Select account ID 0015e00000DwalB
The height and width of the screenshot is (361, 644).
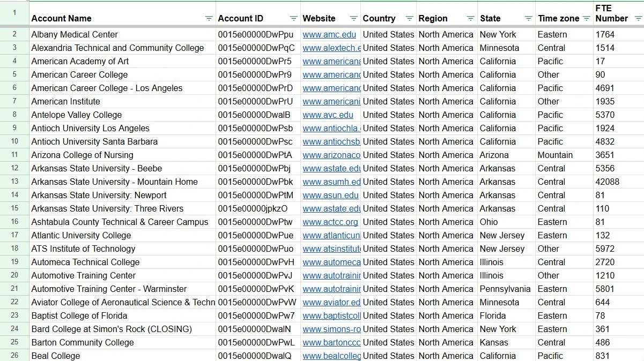(258, 115)
